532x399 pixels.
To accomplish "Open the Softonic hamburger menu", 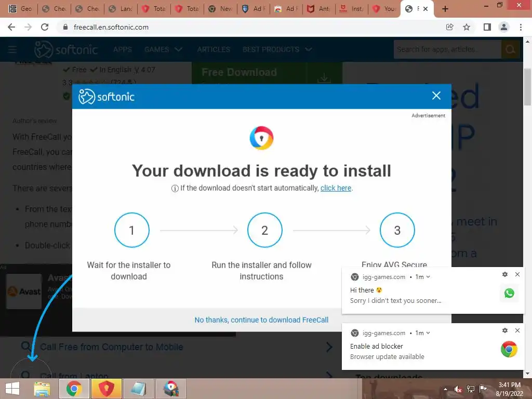I will 12,49.
